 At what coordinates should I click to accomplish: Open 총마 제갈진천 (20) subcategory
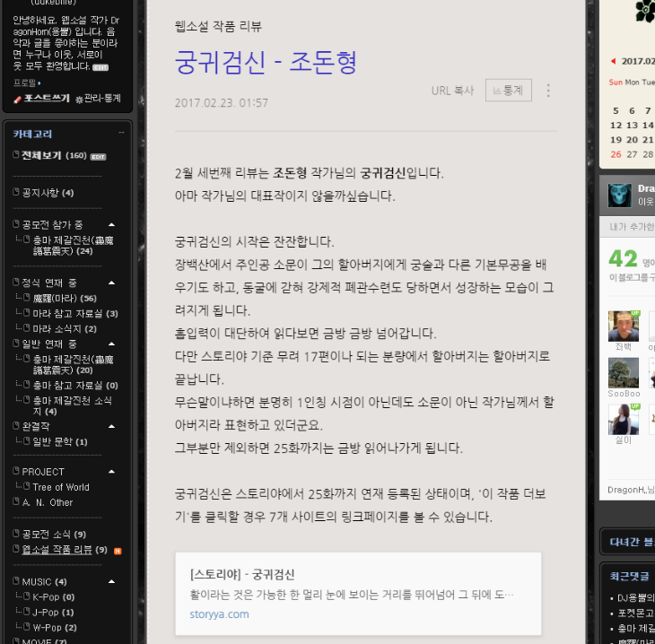[73, 364]
